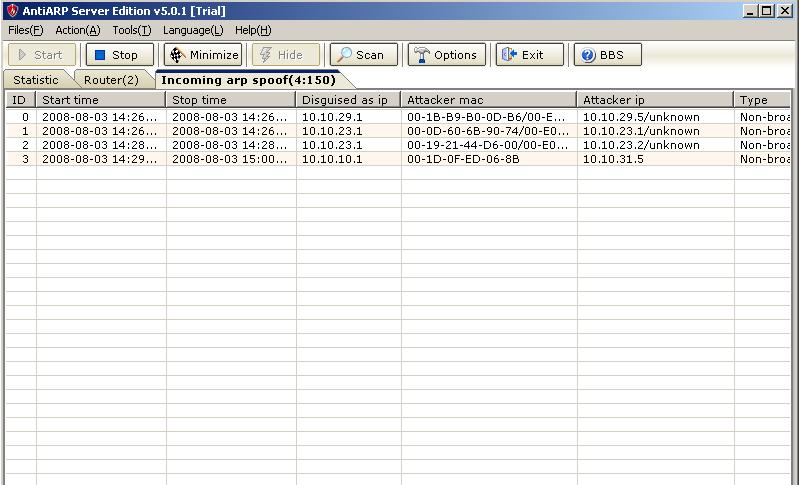Image resolution: width=799 pixels, height=485 pixels.
Task: Click attacker mac starting 00-19-21-44-D6-00
Action: 487,145
